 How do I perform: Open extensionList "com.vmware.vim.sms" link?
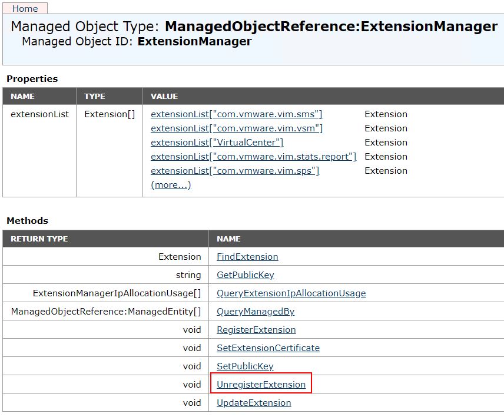coord(236,114)
